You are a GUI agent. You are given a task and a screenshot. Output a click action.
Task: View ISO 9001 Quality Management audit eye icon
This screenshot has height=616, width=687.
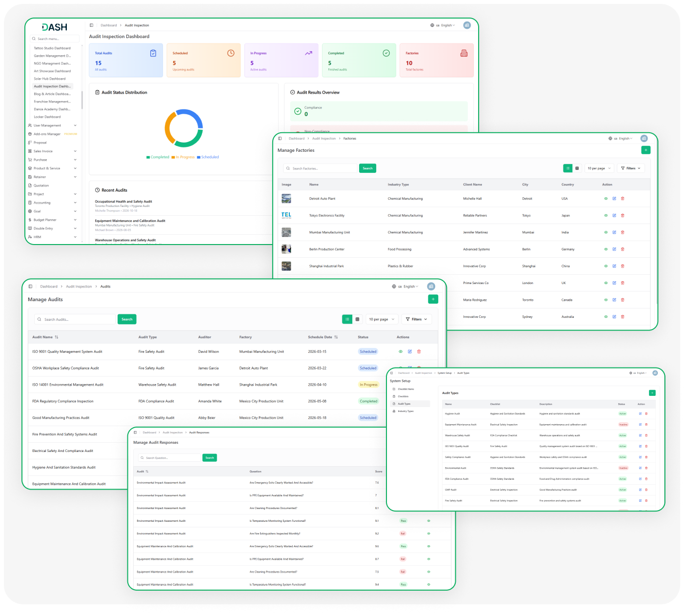(401, 351)
